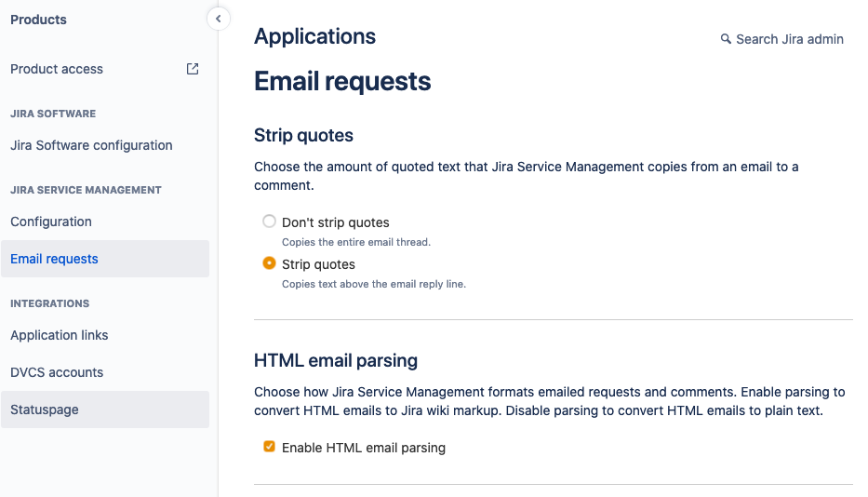Screen dimensions: 868x497
Task: Click the Strip quotes section heading
Action: click(303, 135)
